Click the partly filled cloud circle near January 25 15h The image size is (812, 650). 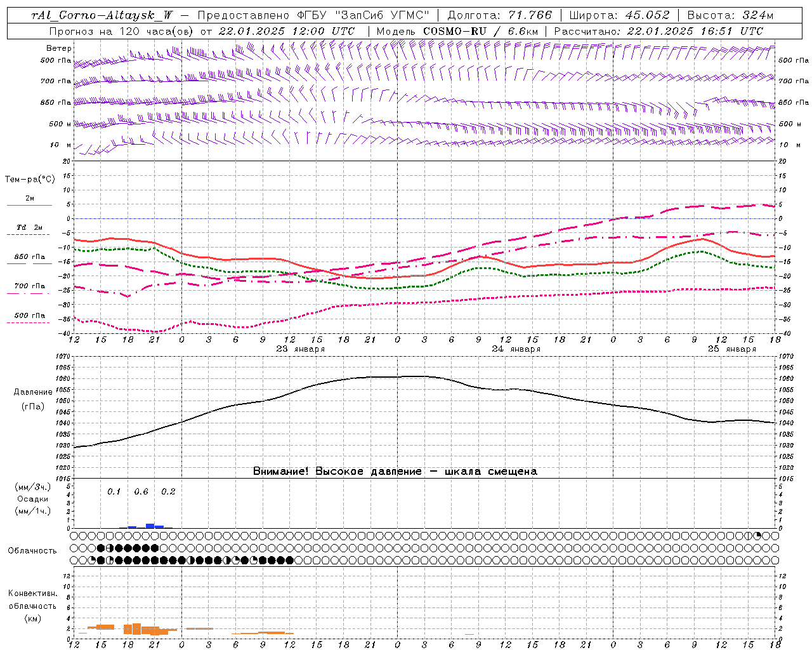pos(757,536)
